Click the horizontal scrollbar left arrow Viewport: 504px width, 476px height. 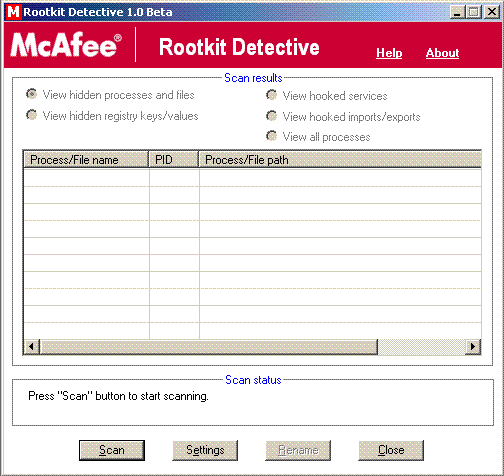[x=31, y=347]
